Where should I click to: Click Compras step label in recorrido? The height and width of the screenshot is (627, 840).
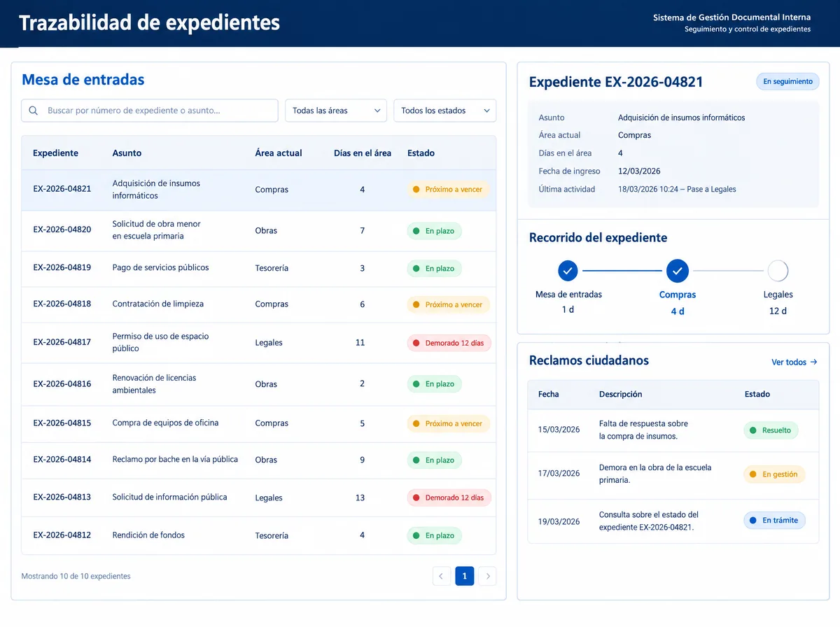(678, 295)
